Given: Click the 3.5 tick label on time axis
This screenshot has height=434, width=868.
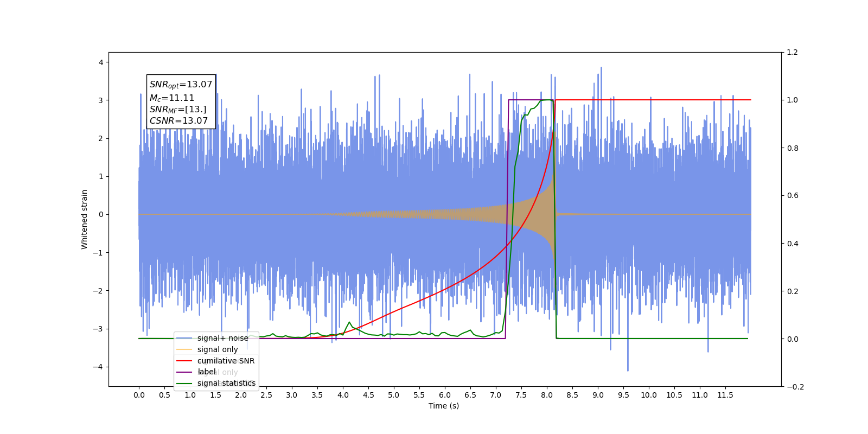Looking at the screenshot, I should tap(317, 395).
